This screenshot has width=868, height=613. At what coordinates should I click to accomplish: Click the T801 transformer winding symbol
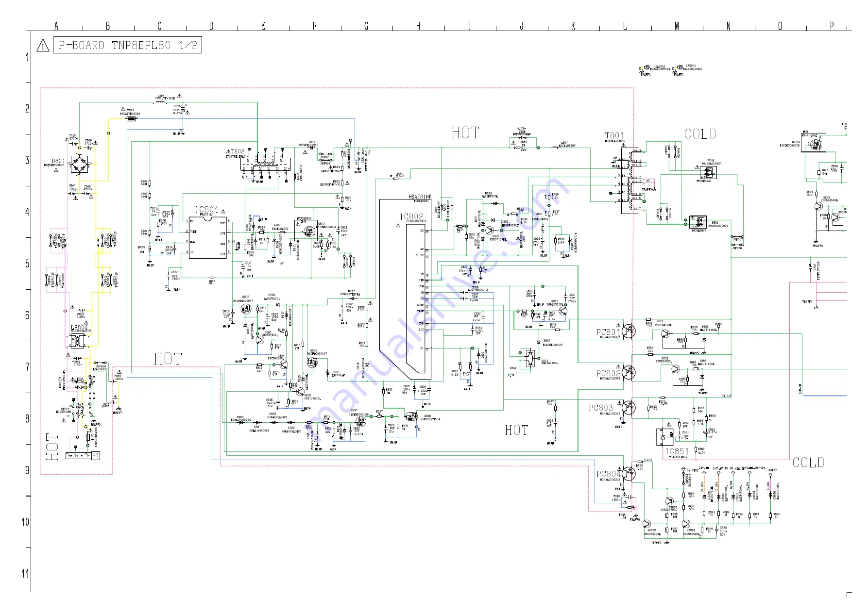pyautogui.click(x=630, y=181)
